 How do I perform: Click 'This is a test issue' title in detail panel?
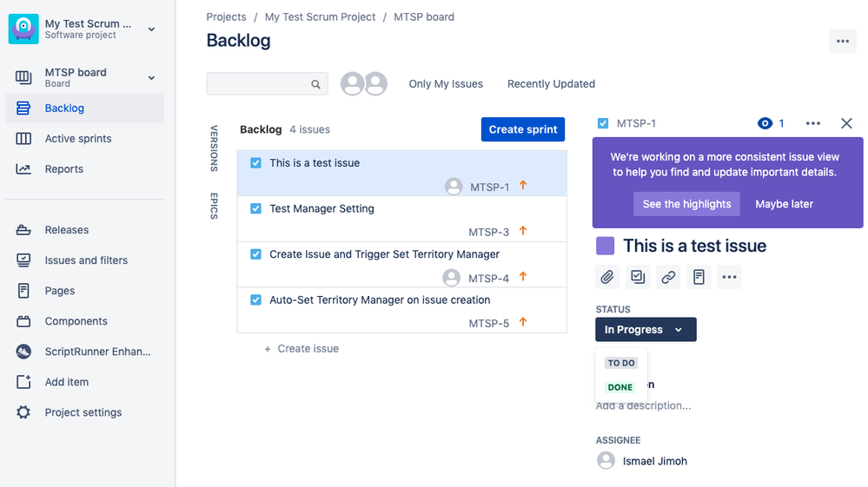695,246
